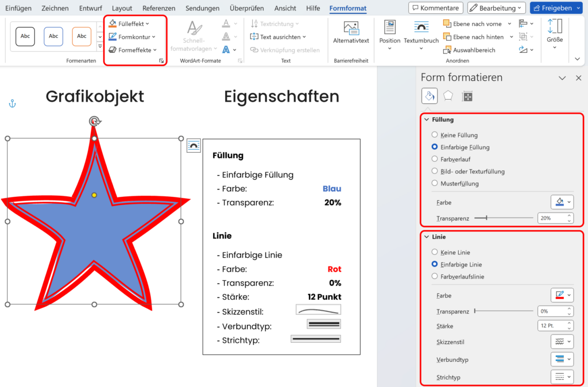Open the Referenzen menu

[x=158, y=8]
